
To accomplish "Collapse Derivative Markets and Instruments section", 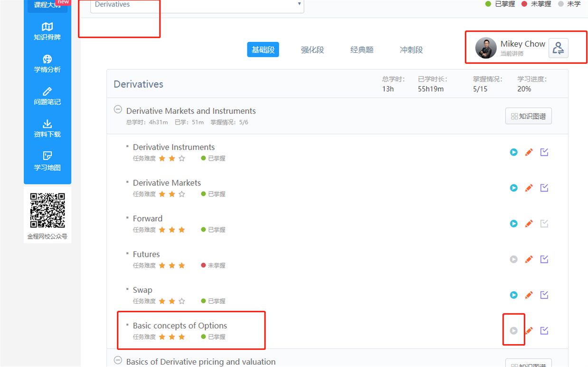I will 118,110.
